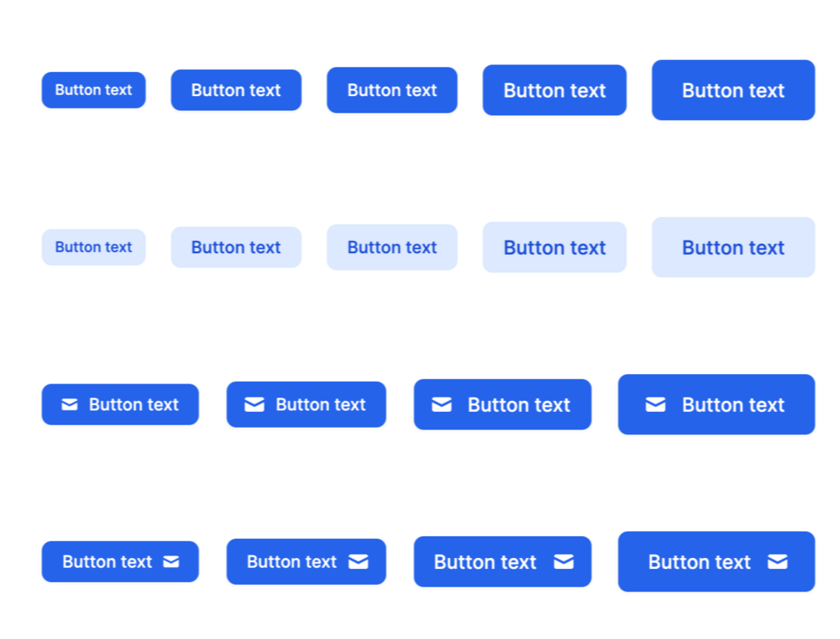
Task: Click the trailing envelope icon on the largest bottom-row button
Action: pyautogui.click(x=777, y=561)
